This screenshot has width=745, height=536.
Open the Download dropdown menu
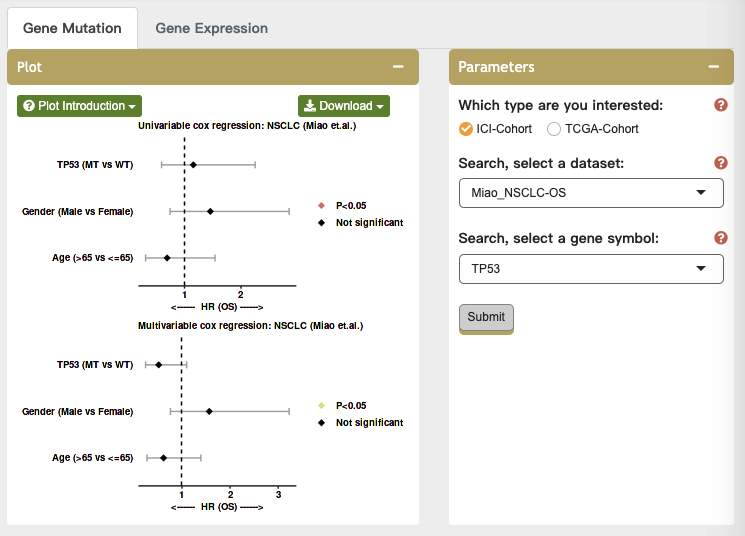coord(344,106)
